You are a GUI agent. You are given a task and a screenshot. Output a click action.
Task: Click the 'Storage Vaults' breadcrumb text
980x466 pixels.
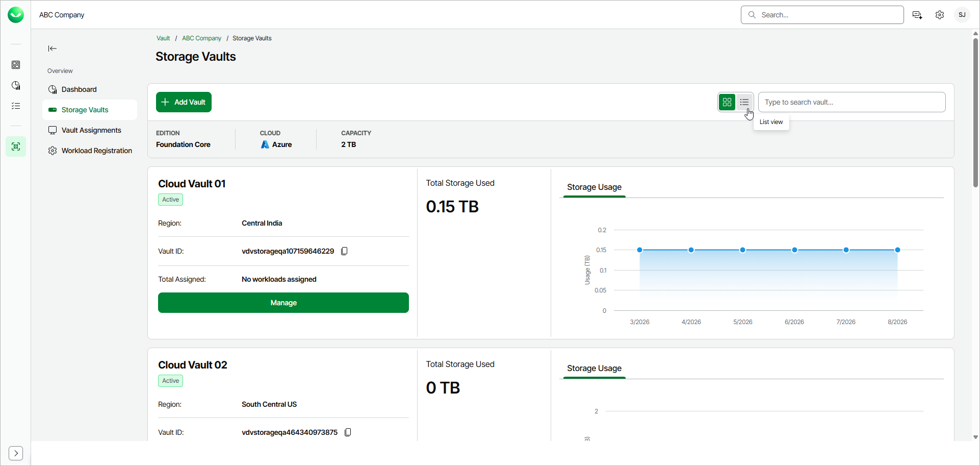pos(252,38)
